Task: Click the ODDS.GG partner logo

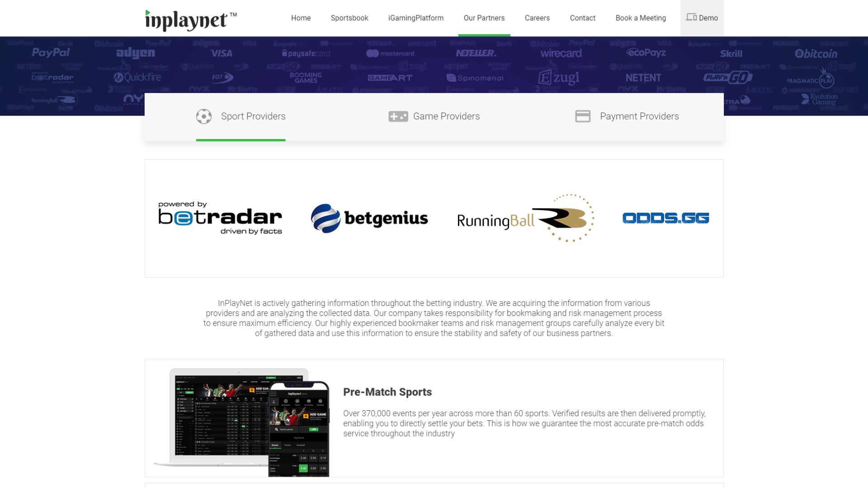Action: (x=666, y=218)
